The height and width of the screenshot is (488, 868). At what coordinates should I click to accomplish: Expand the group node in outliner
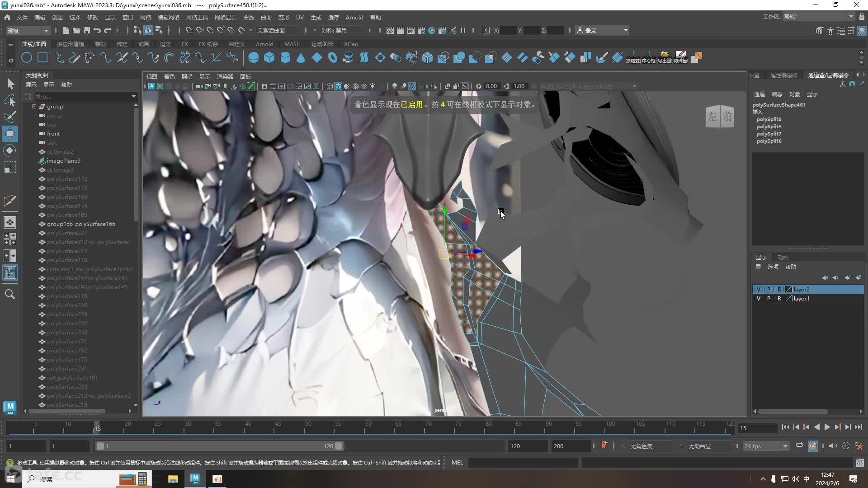[x=34, y=107]
